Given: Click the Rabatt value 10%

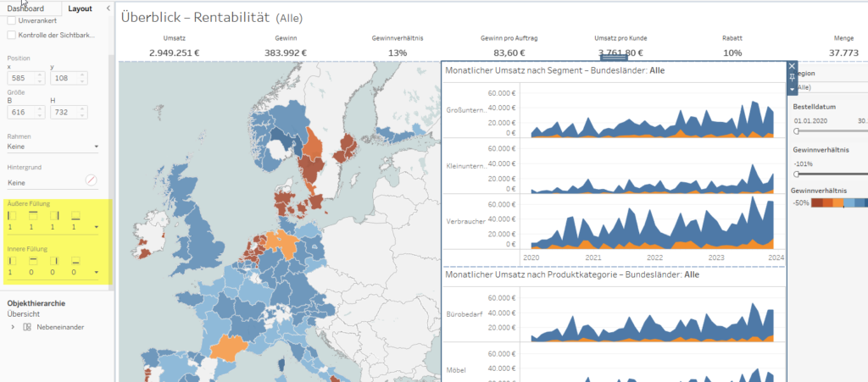Looking at the screenshot, I should (732, 53).
